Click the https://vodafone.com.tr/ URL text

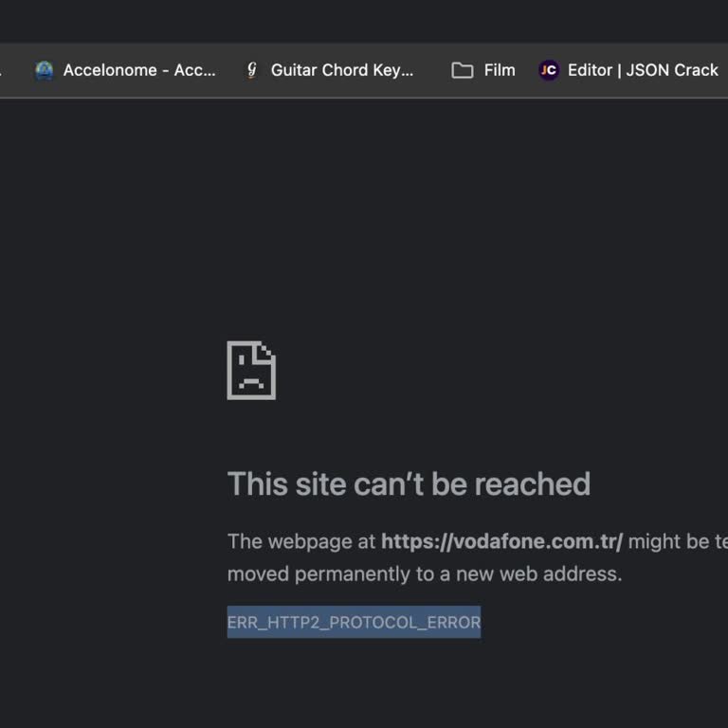point(501,541)
